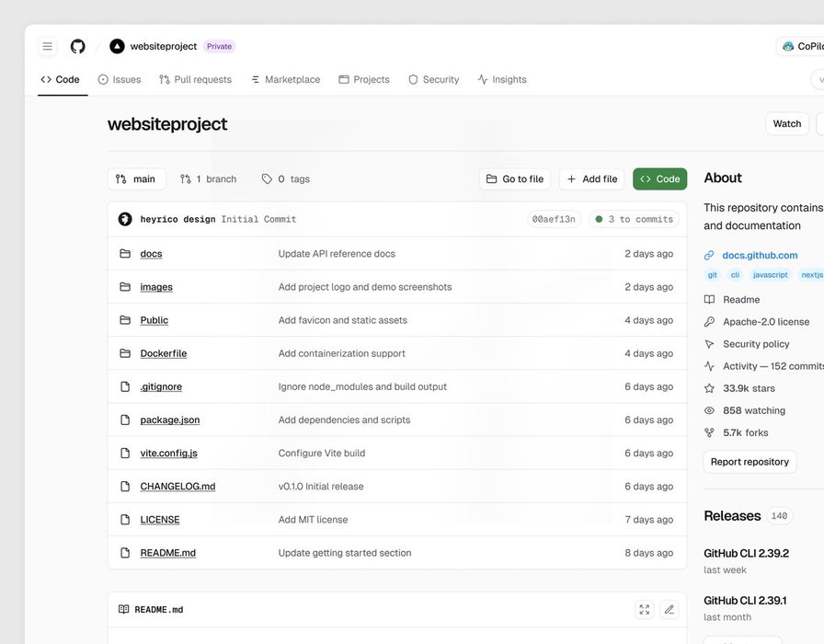This screenshot has width=824, height=644.
Task: Click the Dockerfile folder icon
Action: click(x=125, y=353)
